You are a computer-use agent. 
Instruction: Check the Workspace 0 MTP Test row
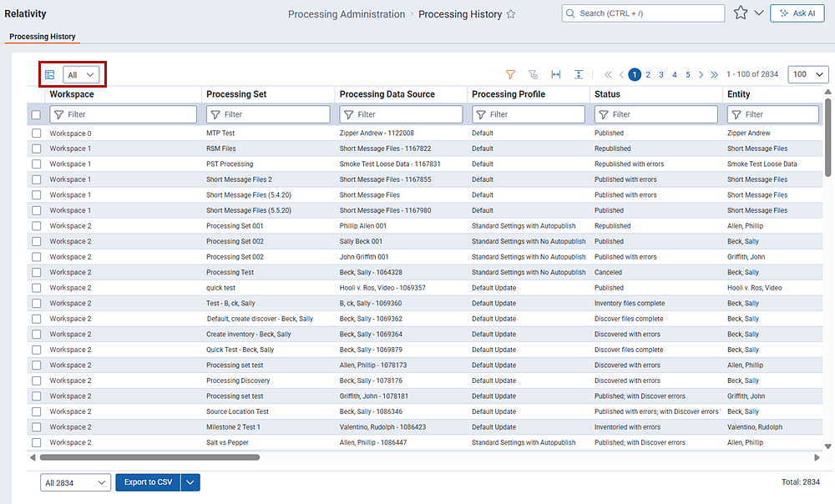coord(36,133)
